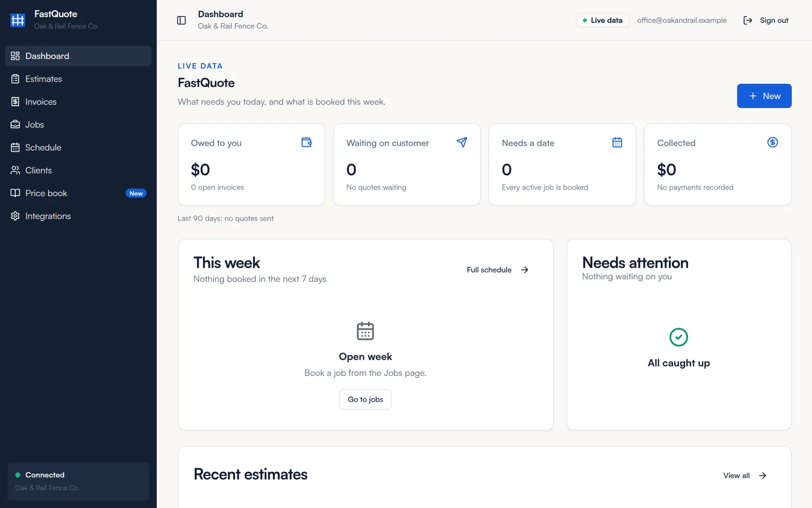Screen dimensions: 812x508
Task: Sign out of the account
Action: pos(766,20)
